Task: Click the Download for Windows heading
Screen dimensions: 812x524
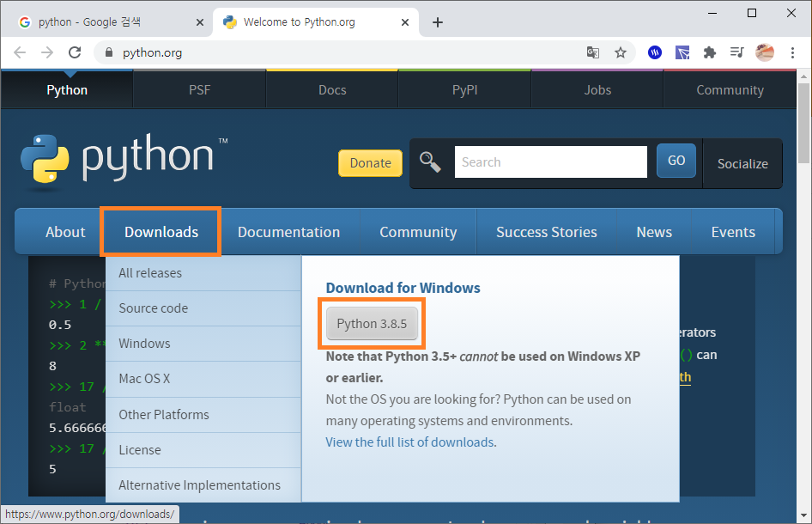Action: click(x=403, y=288)
